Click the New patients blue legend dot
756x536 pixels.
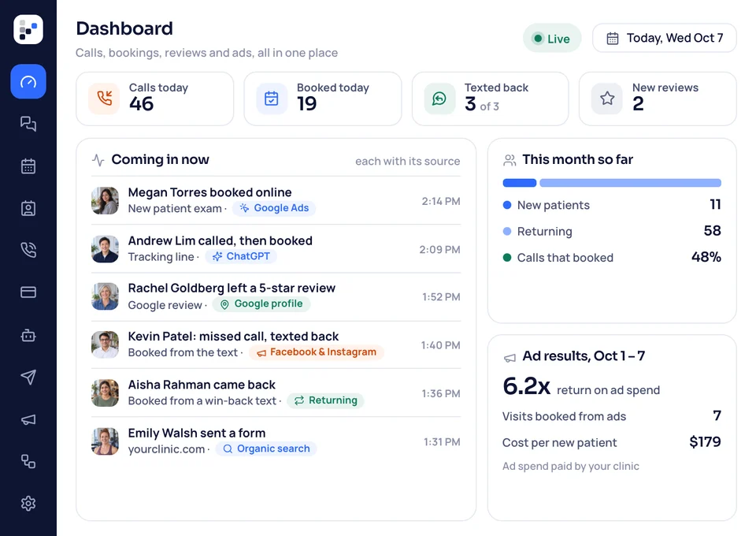point(506,205)
